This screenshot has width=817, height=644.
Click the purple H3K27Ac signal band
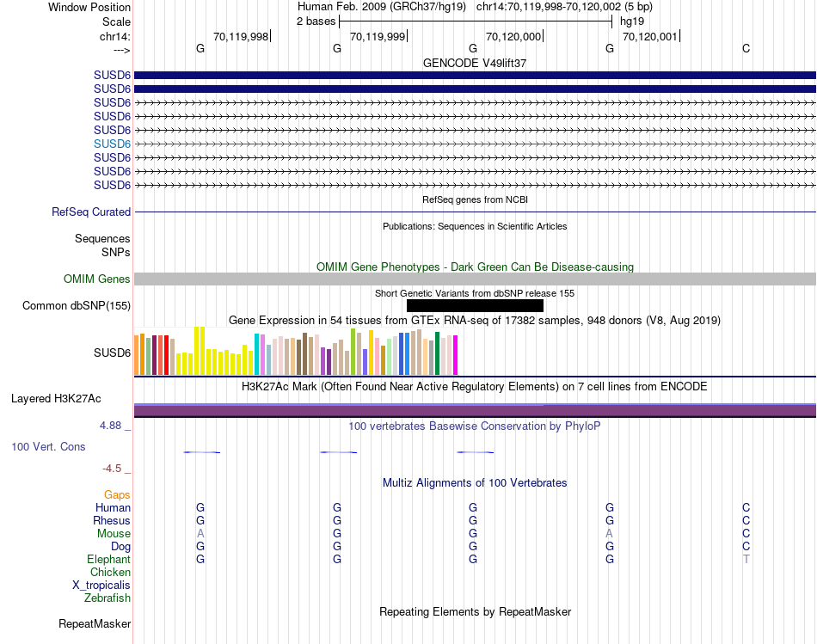(475, 411)
